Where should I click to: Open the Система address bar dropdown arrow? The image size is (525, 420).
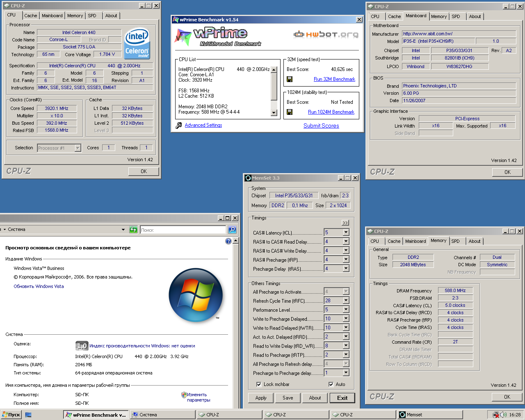123,230
